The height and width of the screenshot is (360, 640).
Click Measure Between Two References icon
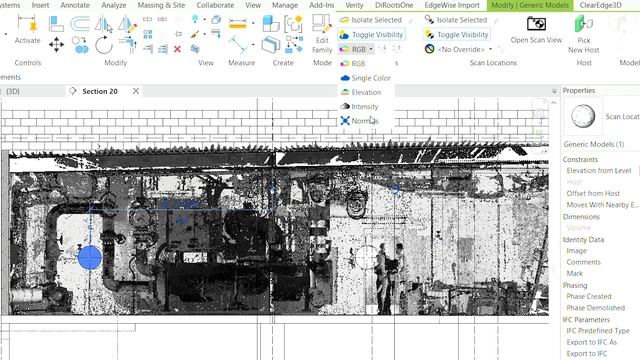[x=238, y=24]
